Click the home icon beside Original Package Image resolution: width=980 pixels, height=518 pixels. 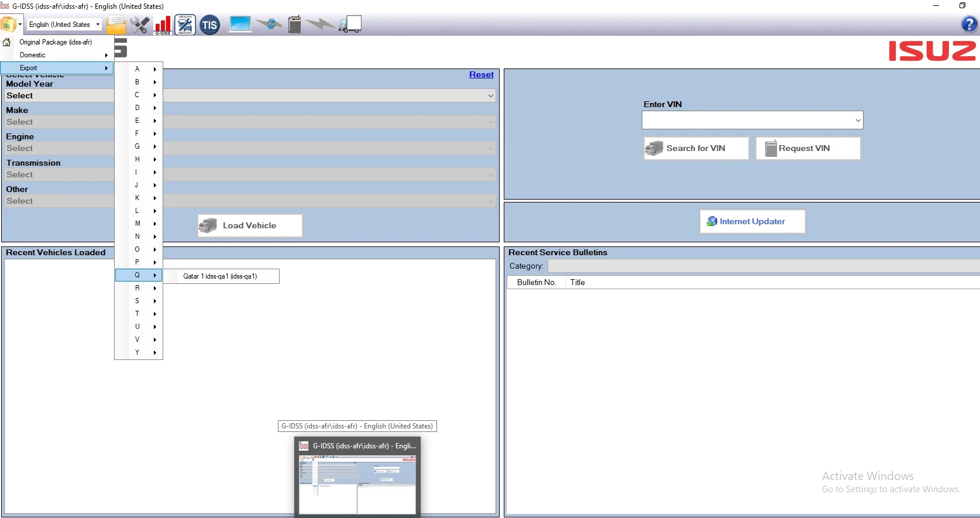coord(7,42)
